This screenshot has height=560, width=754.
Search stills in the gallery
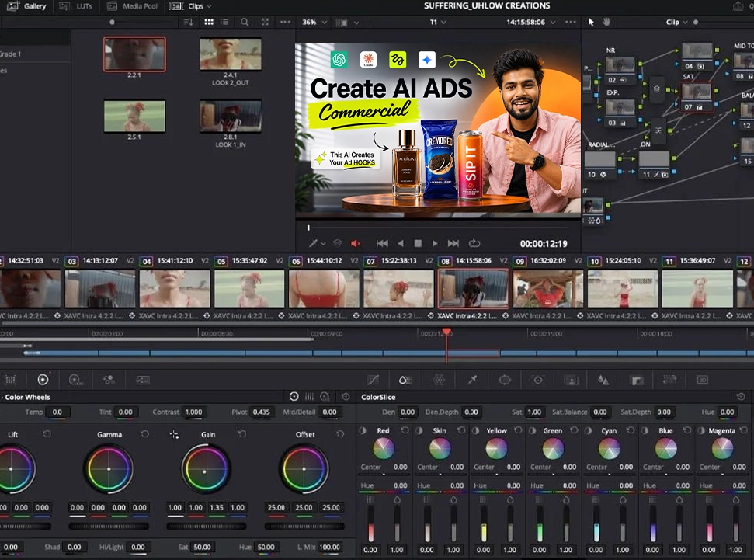(245, 22)
